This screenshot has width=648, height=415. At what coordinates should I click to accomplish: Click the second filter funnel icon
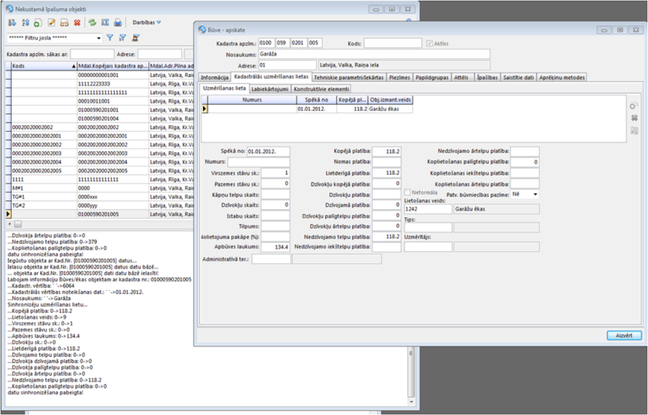122,38
